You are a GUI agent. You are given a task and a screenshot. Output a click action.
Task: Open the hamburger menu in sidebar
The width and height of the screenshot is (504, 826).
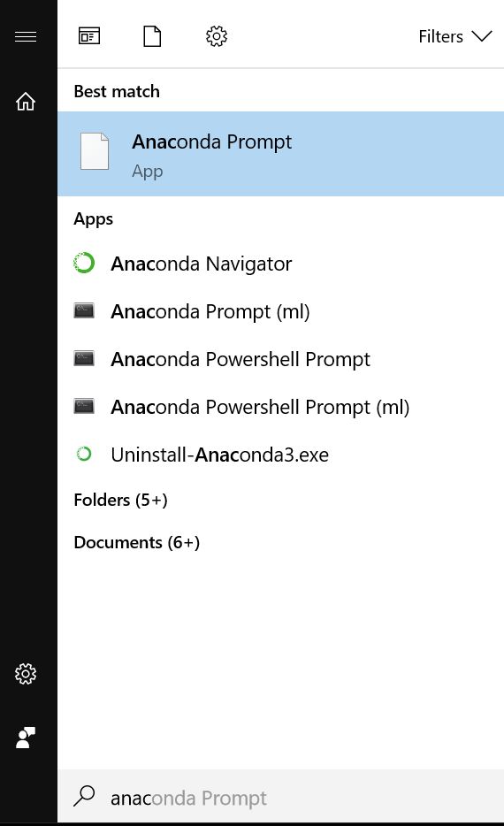click(x=26, y=36)
